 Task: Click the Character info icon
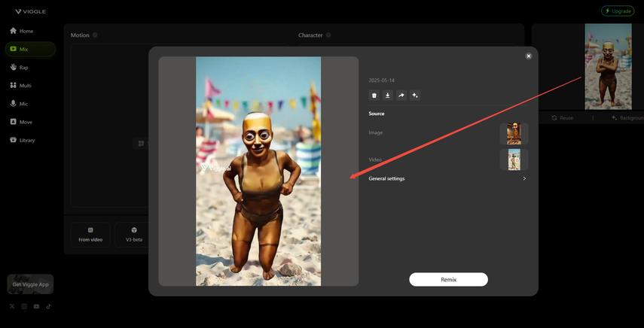(x=328, y=35)
